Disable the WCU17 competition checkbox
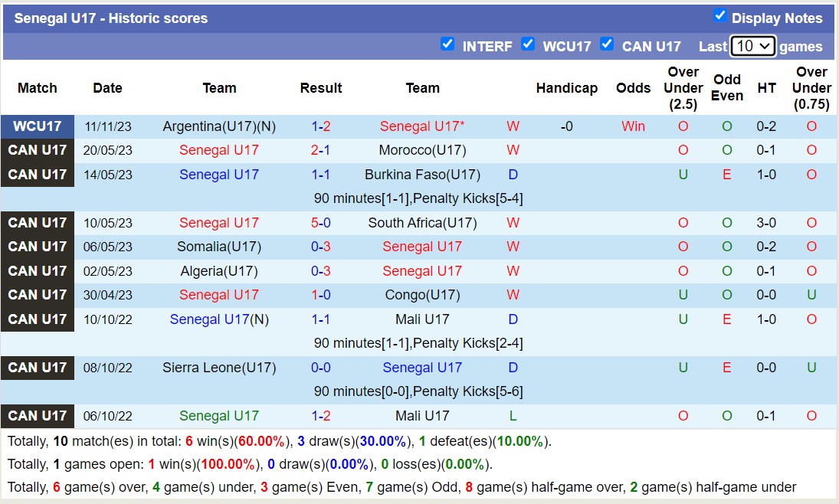The width and height of the screenshot is (839, 504). 528,44
